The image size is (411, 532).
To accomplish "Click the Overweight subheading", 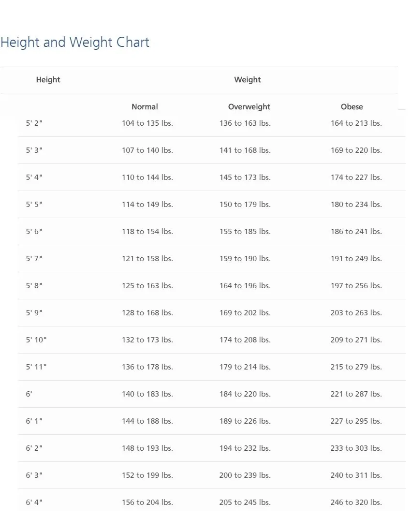I will coord(249,106).
